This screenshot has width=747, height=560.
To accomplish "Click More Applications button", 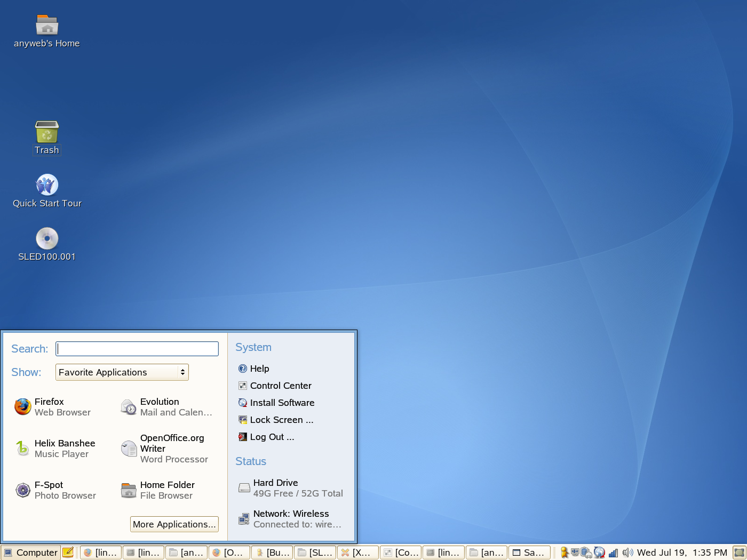I will (x=174, y=524).
